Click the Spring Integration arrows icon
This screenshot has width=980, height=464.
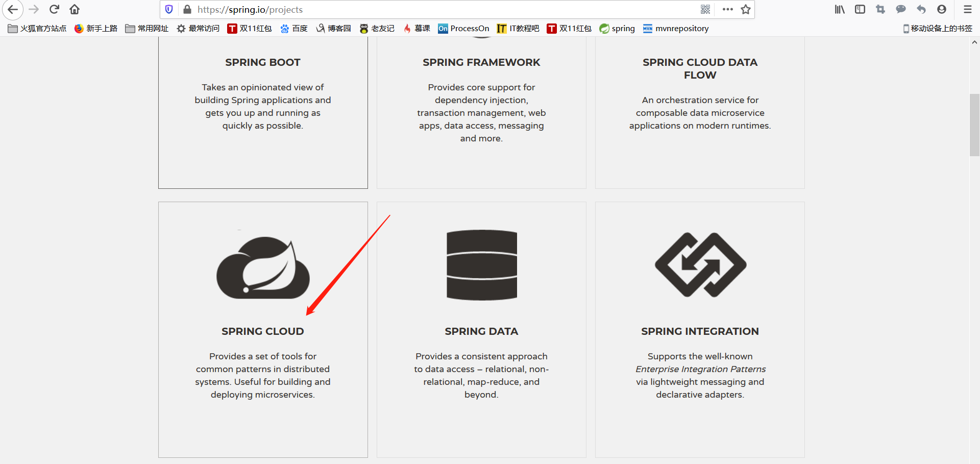700,265
